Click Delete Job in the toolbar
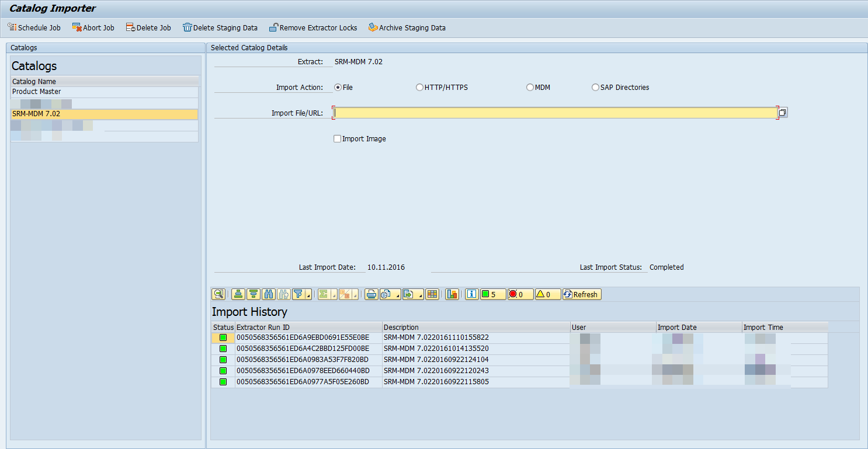Image resolution: width=868 pixels, height=449 pixels. [x=148, y=27]
